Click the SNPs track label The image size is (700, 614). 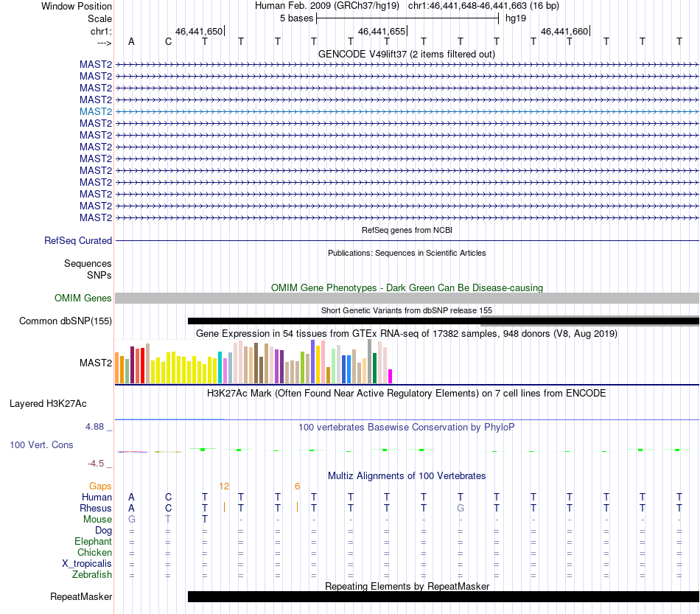99,275
